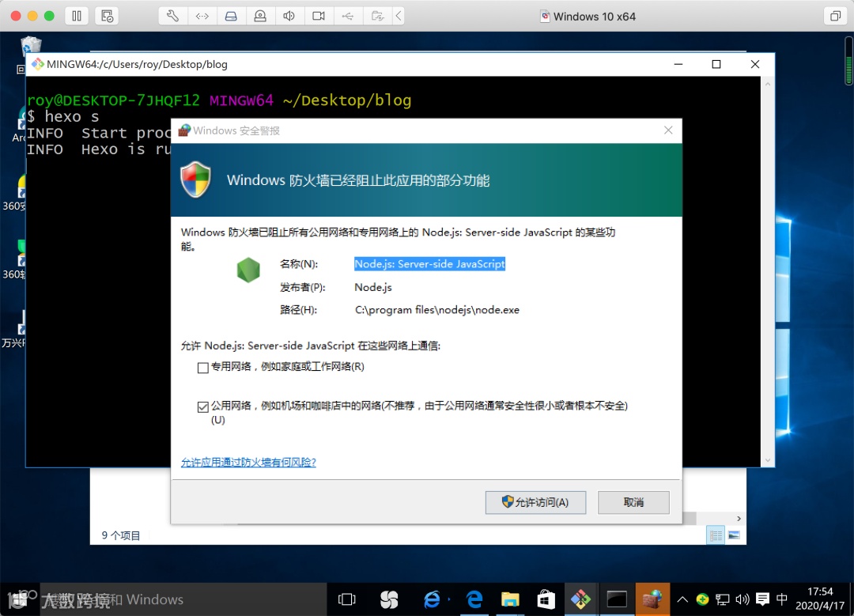Screen dimensions: 854x616
Task: Click the '9 个项目' status text
Action: tap(121, 535)
